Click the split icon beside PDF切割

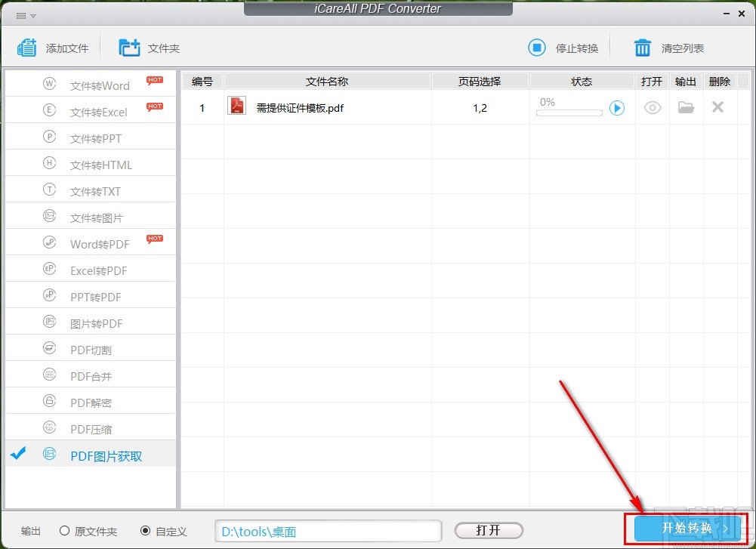(x=49, y=347)
